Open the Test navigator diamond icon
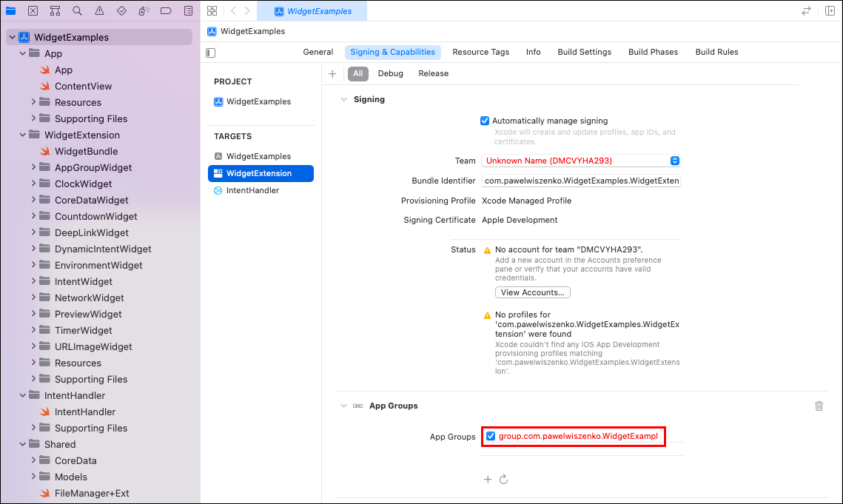Screen dimensions: 843x504 pyautogui.click(x=121, y=11)
